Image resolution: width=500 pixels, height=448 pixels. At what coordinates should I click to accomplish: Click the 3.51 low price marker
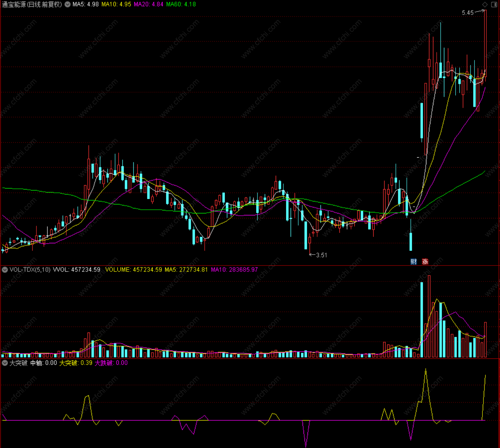(321, 255)
